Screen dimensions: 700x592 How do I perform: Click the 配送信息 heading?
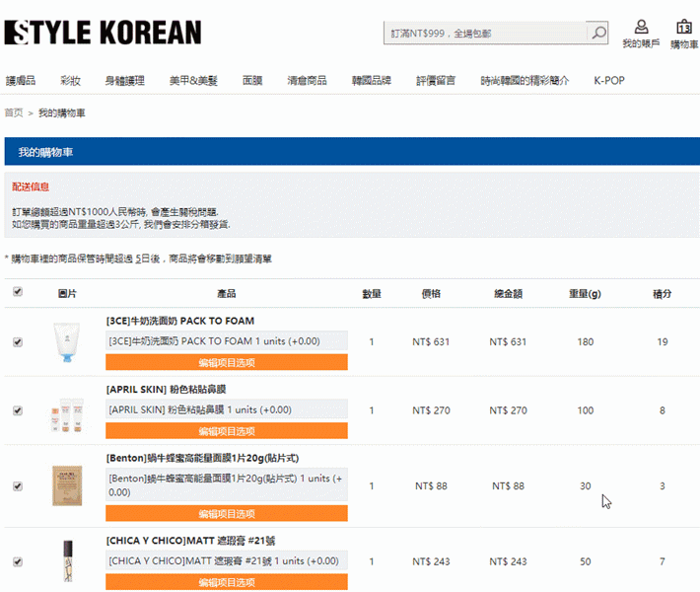click(x=31, y=186)
